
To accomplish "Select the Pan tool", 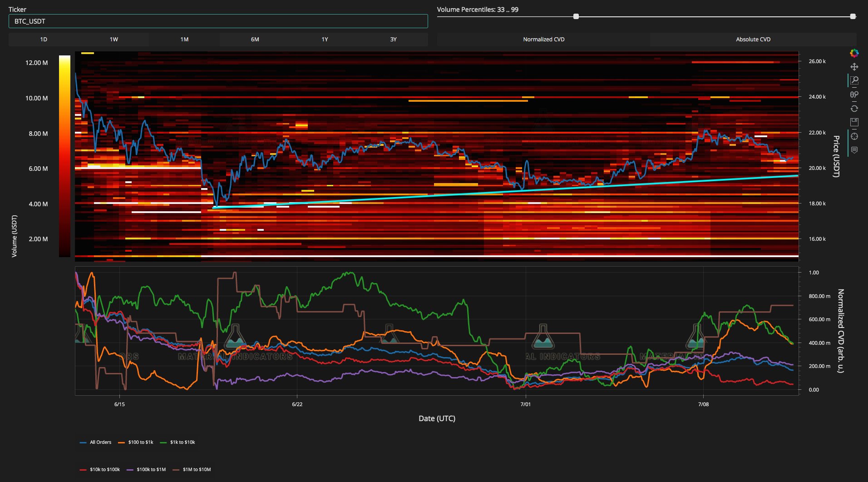I will (854, 67).
